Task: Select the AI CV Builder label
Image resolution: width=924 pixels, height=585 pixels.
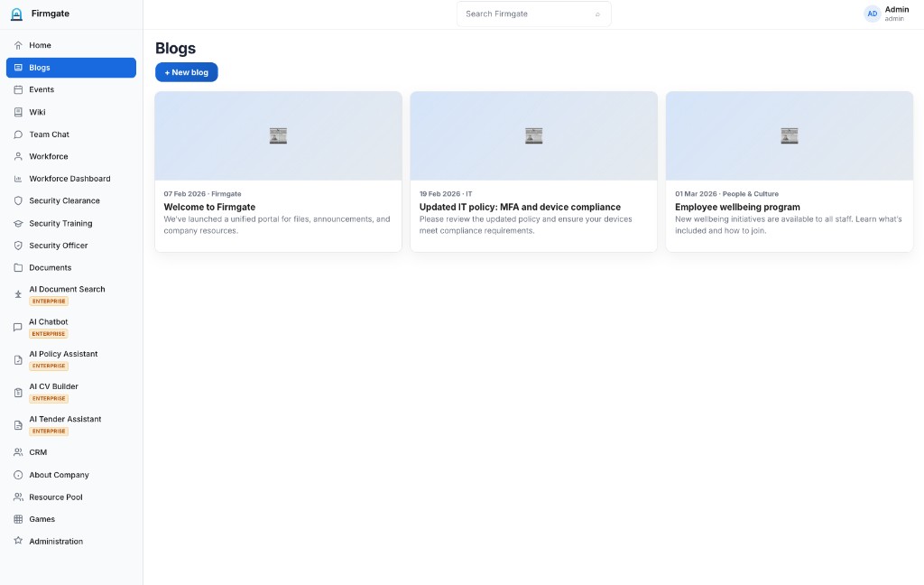Action: pyautogui.click(x=53, y=386)
